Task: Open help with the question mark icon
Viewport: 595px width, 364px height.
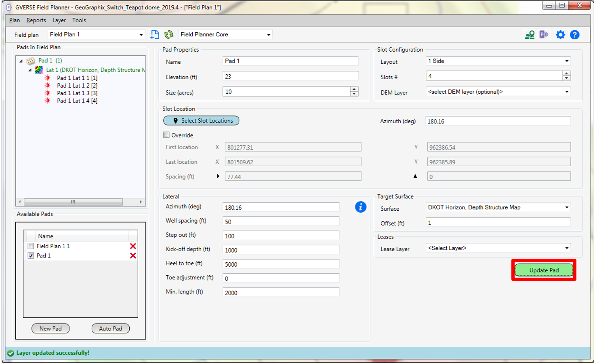Action: click(x=575, y=35)
